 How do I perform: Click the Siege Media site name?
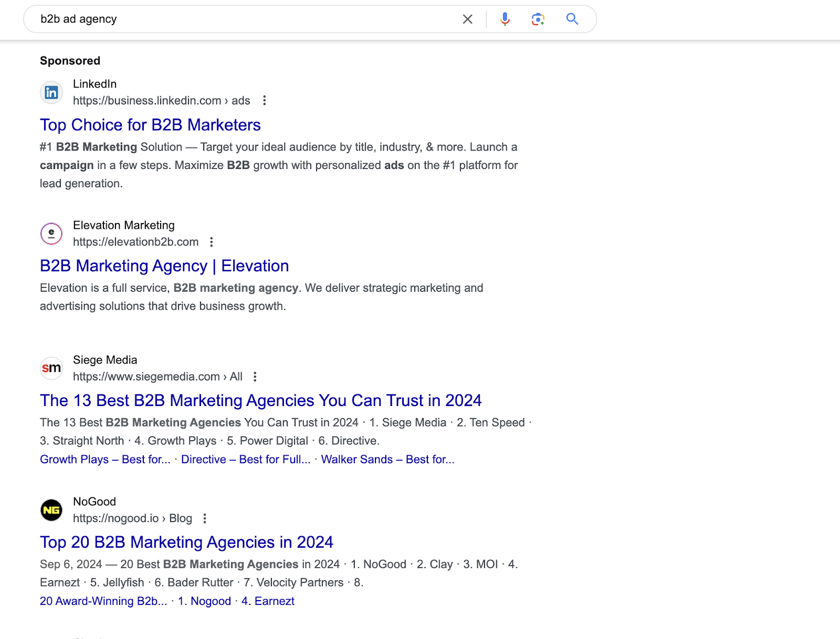point(105,360)
